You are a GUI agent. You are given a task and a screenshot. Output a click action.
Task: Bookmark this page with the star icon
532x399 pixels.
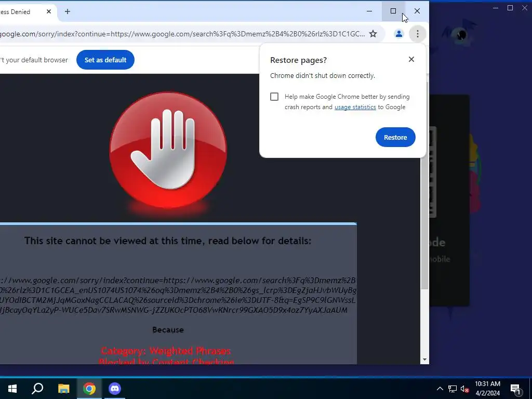[x=373, y=34]
